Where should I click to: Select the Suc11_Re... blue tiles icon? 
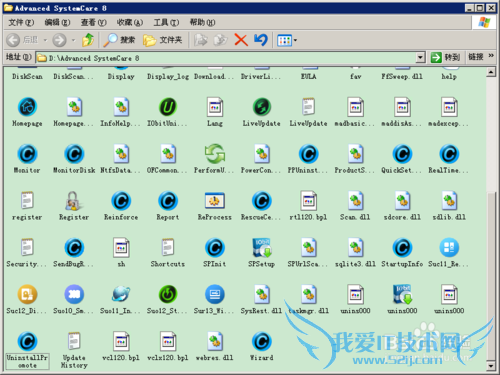[x=449, y=248]
